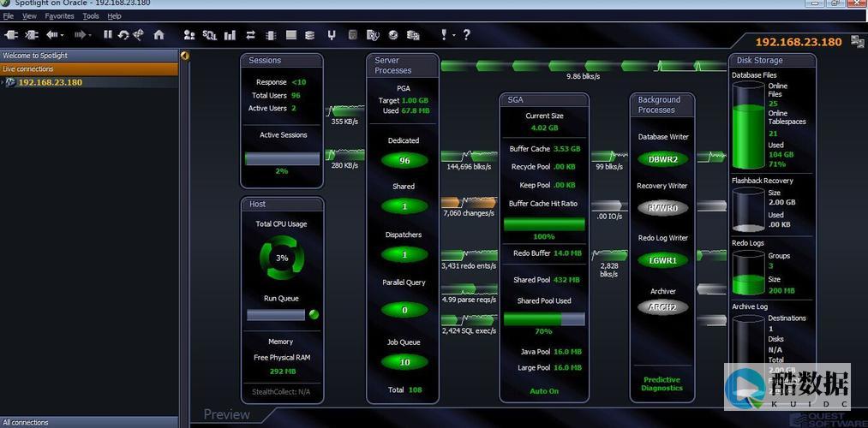
Task: Click the document with stethoscope icon
Action: (373, 35)
